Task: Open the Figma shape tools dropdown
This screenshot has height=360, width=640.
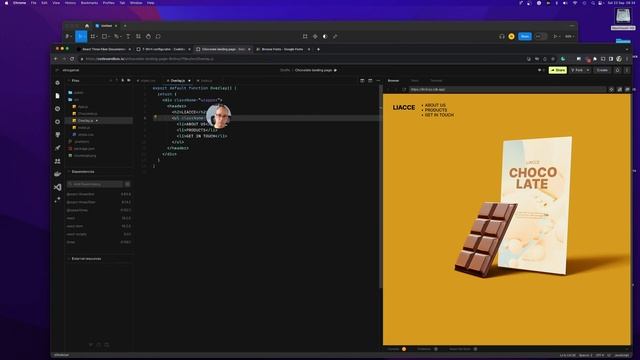Action: (105, 36)
